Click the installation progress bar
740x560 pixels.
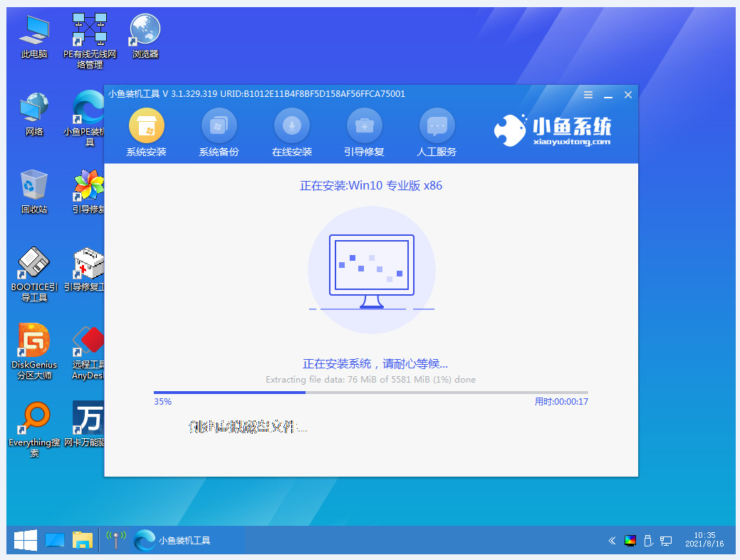(370, 392)
